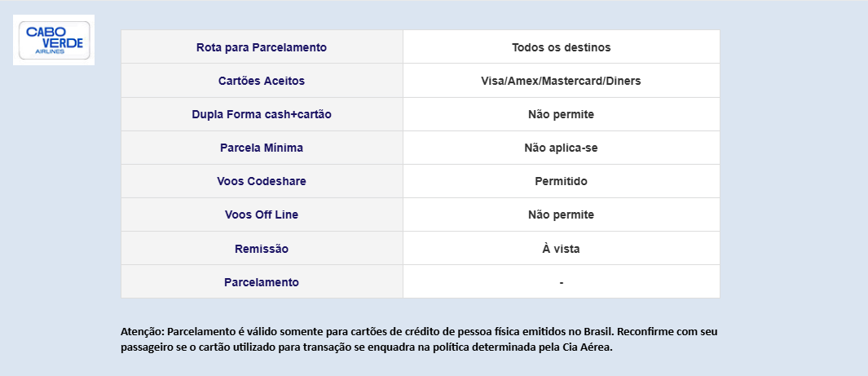This screenshot has height=376, width=868.
Task: Click the dash value beside Parcelamento
Action: [562, 282]
